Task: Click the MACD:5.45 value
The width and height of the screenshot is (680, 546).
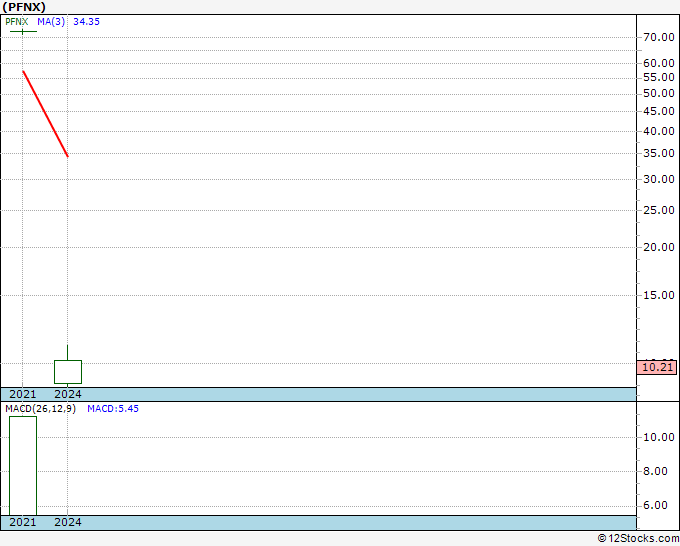Action: point(113,409)
